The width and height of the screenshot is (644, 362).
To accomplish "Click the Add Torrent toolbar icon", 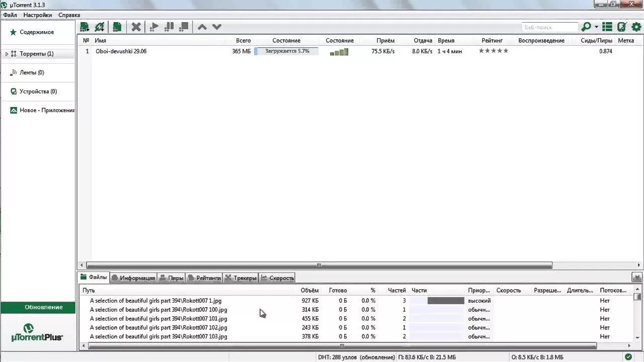I will pos(85,27).
